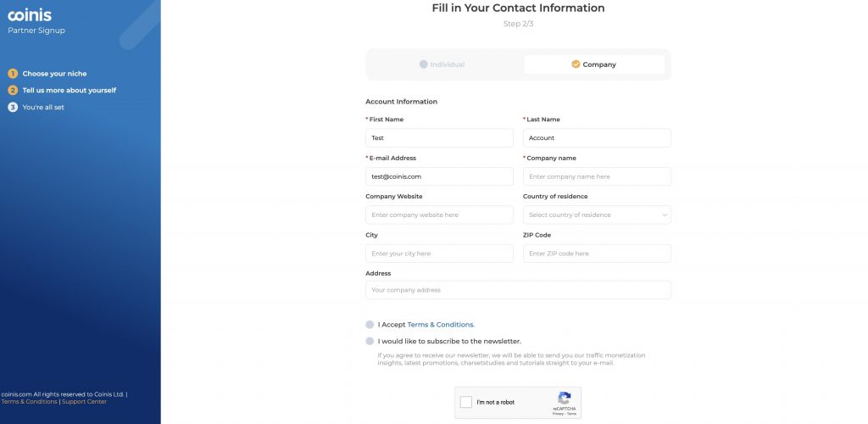This screenshot has width=868, height=424.
Task: Click the Coinis logo
Action: (x=30, y=15)
